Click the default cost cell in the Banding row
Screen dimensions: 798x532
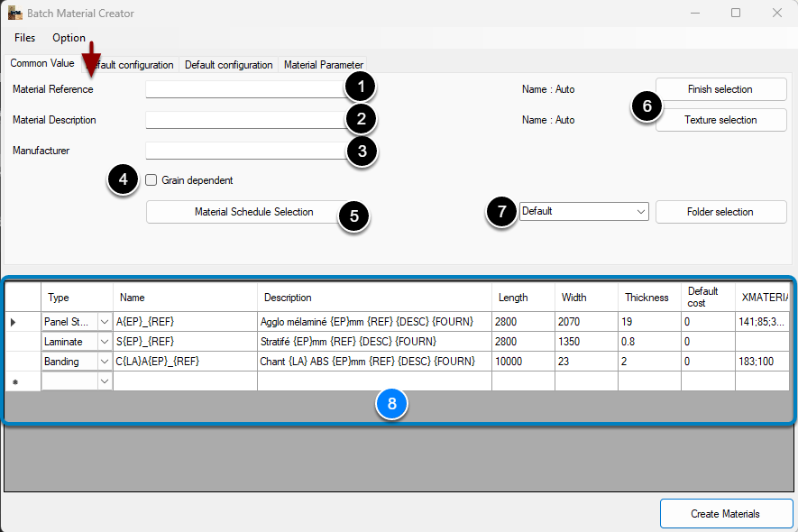point(708,362)
